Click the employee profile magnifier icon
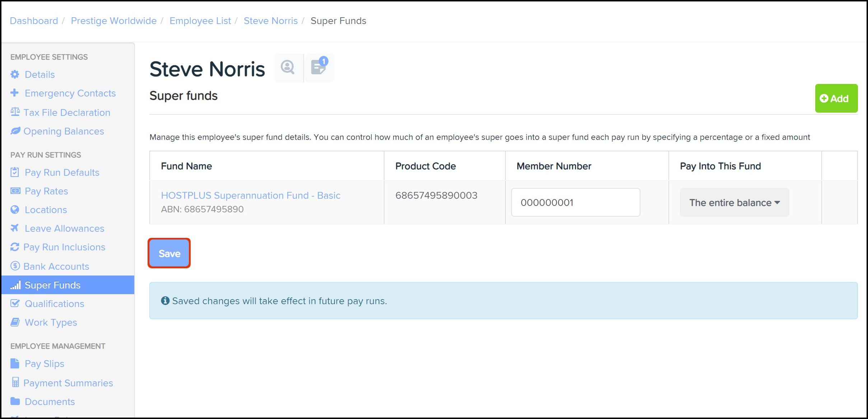Screen dimensions: 868x419 (x=288, y=67)
